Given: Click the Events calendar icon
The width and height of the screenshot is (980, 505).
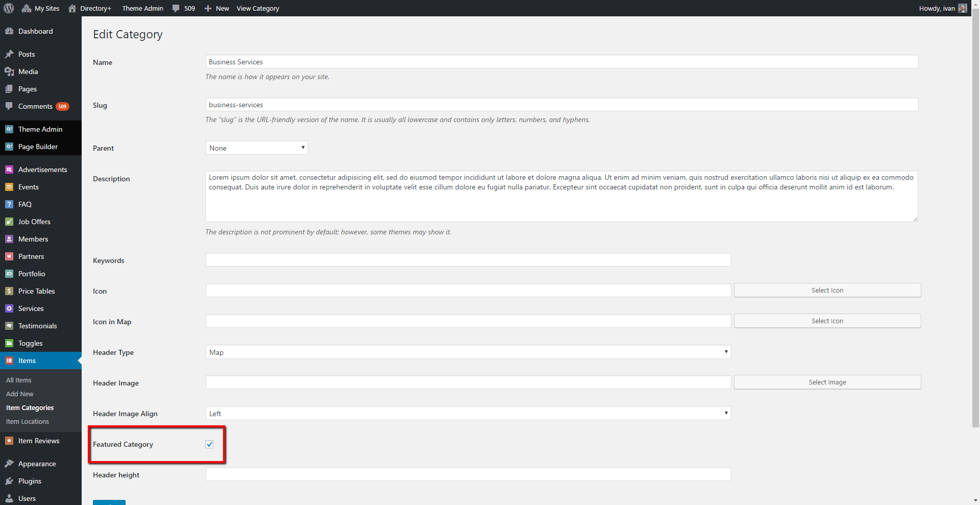Looking at the screenshot, I should click(x=9, y=187).
